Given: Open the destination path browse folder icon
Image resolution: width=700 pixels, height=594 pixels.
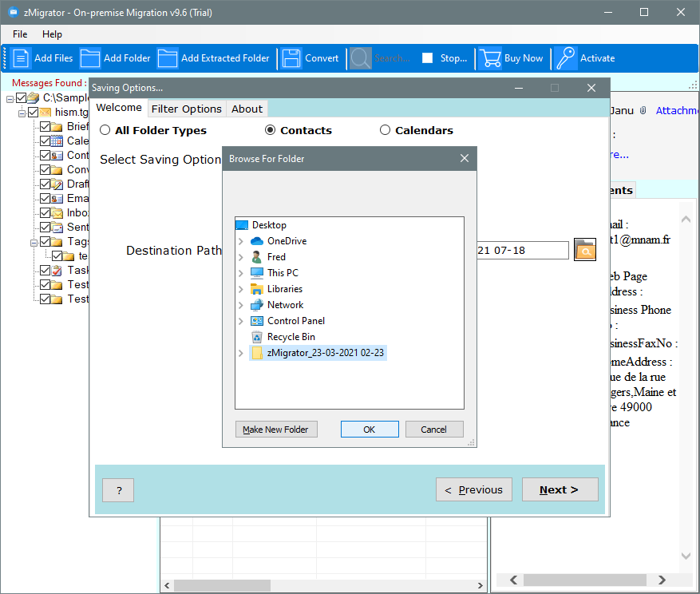Looking at the screenshot, I should (x=585, y=250).
